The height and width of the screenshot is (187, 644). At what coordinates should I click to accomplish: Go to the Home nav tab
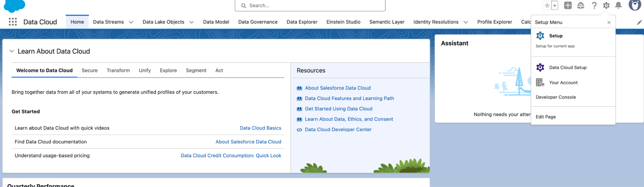[x=77, y=22]
